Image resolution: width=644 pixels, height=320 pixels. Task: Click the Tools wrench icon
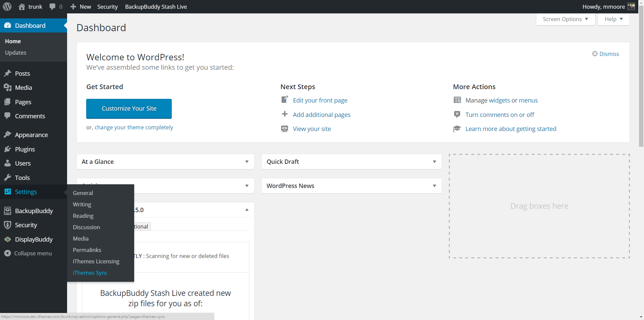click(7, 178)
